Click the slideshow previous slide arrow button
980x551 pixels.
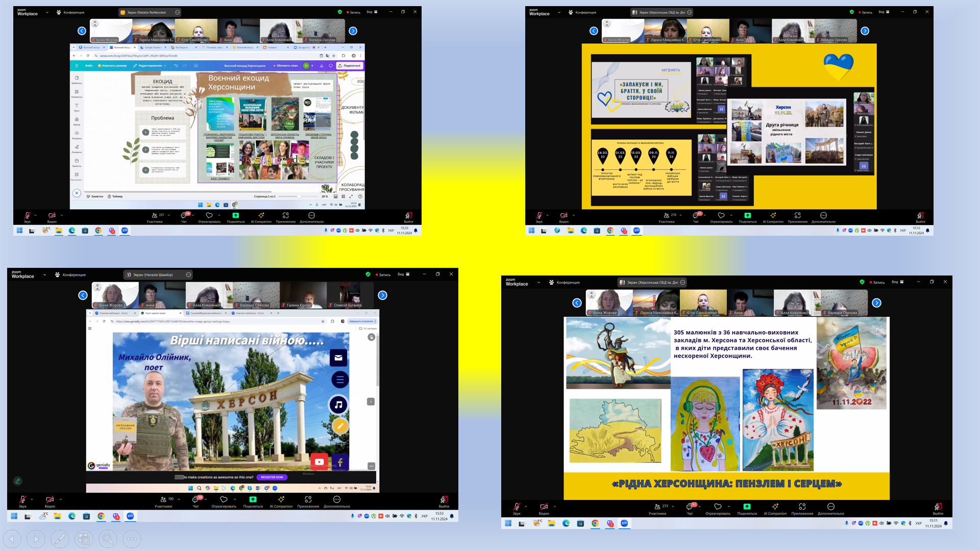tap(12, 539)
